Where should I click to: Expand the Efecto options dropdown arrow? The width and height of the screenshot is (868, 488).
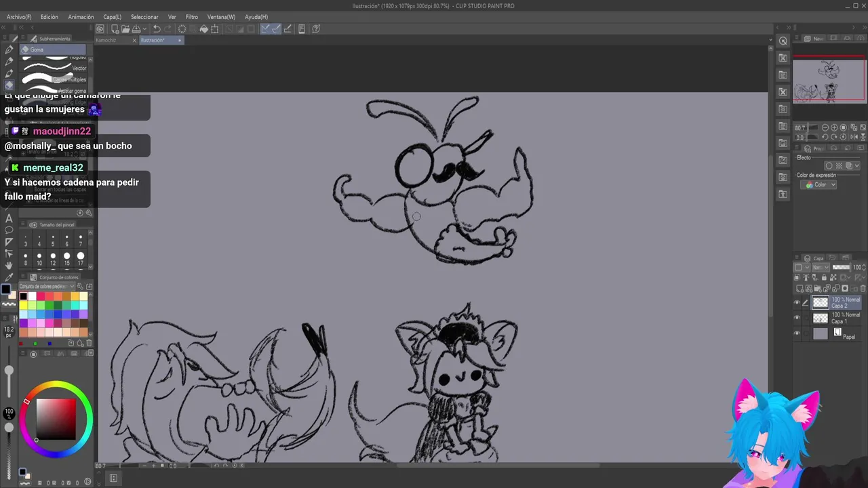click(857, 165)
